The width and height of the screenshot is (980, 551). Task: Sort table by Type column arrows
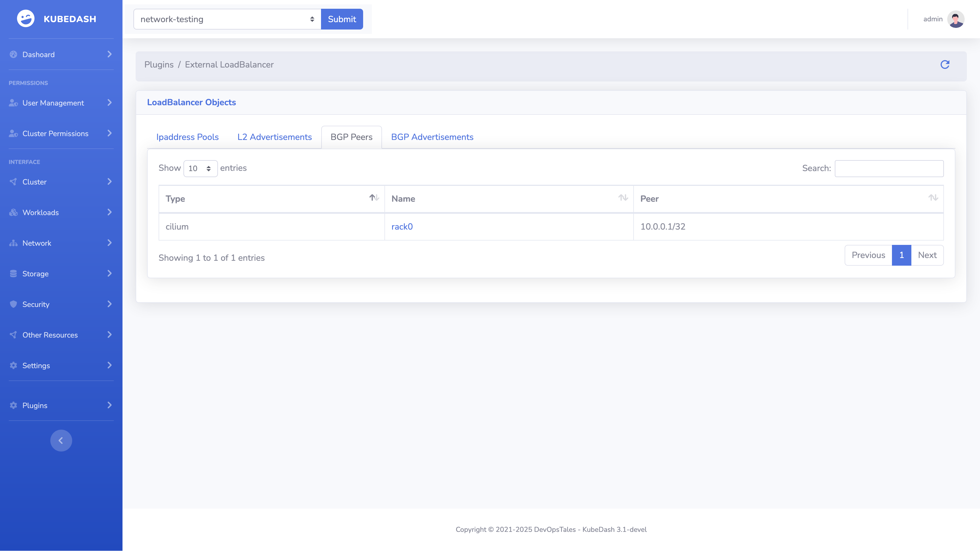coord(374,198)
